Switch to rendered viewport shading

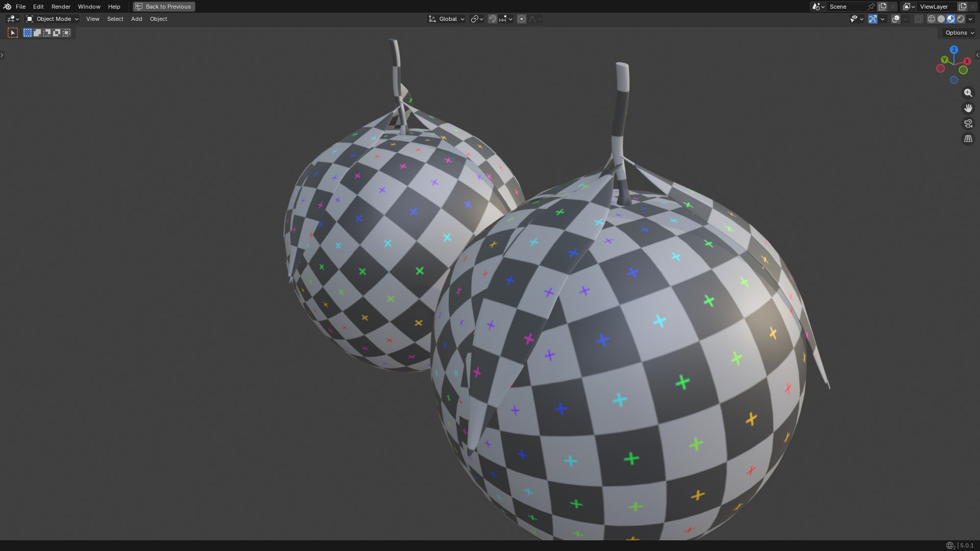961,19
